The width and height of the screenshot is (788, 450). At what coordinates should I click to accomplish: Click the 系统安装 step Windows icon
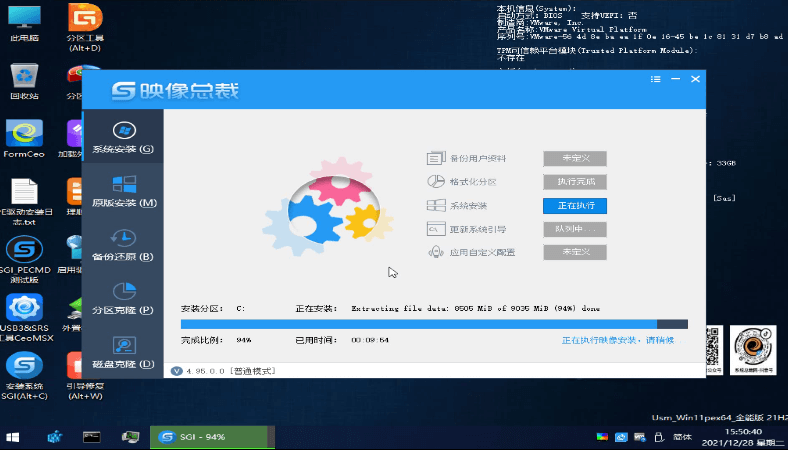click(x=436, y=205)
